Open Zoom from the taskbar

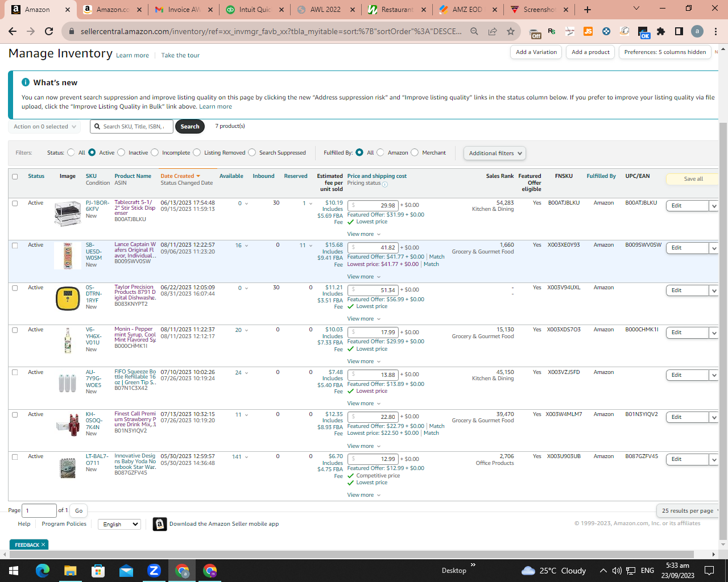pos(154,571)
